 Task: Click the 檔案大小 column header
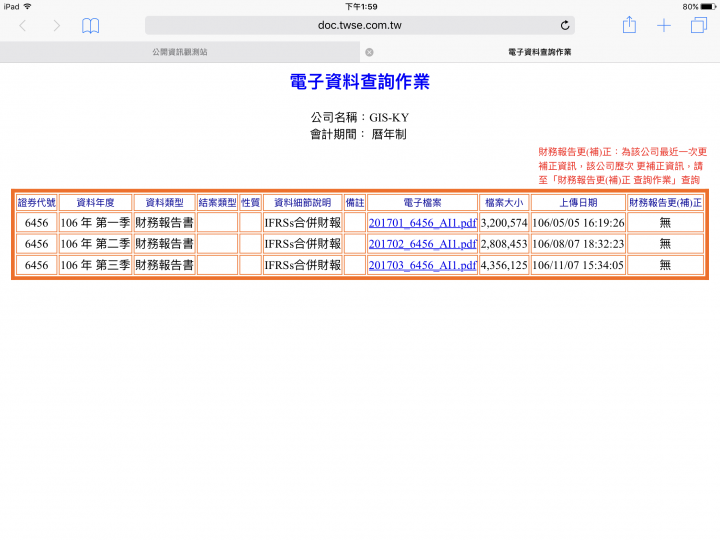(504, 202)
